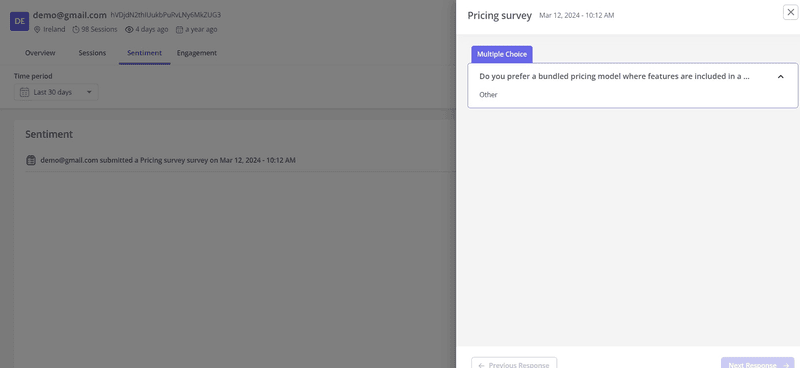Viewport: 800px width, 368px height.
Task: Click the eye icon last seen
Action: [x=129, y=30]
